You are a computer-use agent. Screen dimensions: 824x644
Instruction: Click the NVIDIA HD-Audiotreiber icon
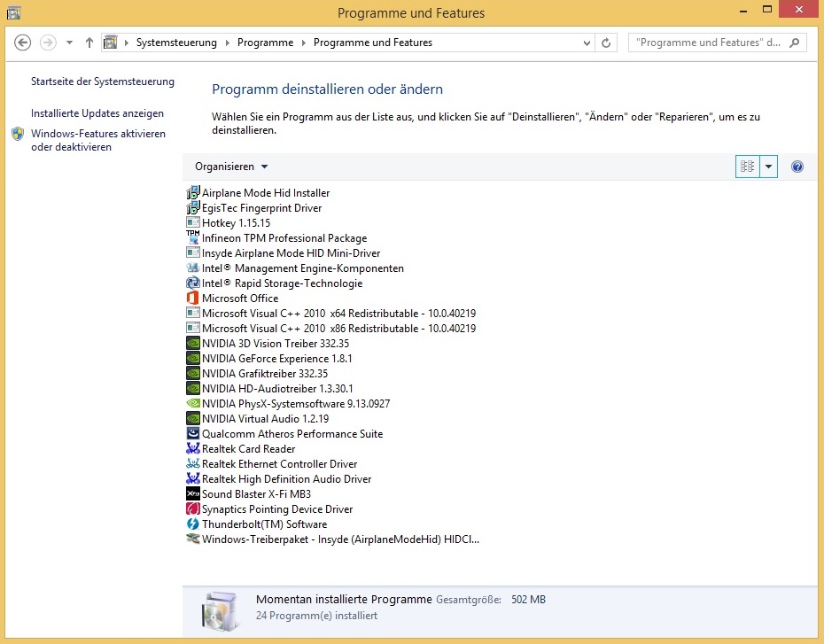pyautogui.click(x=193, y=389)
